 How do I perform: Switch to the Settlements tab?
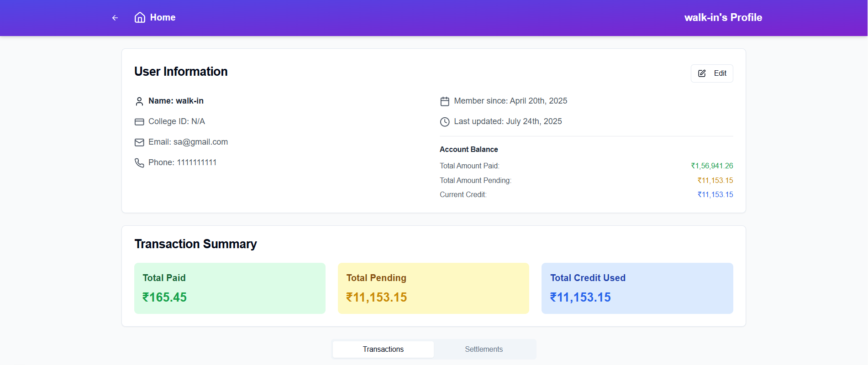(x=484, y=349)
